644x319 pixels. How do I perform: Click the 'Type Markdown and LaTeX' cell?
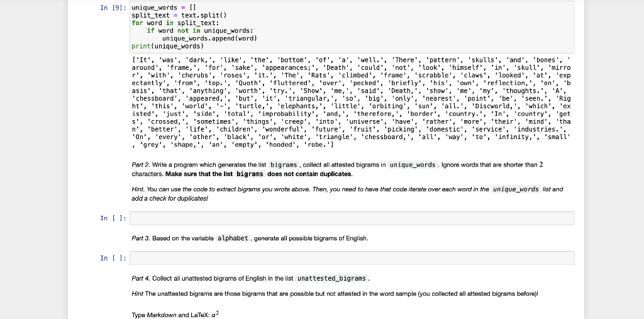[175, 315]
